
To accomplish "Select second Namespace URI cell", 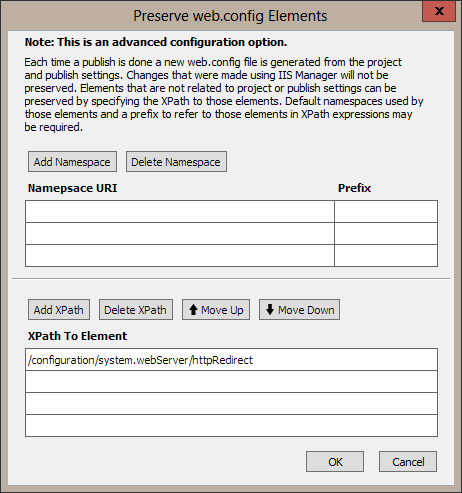I will click(180, 234).
